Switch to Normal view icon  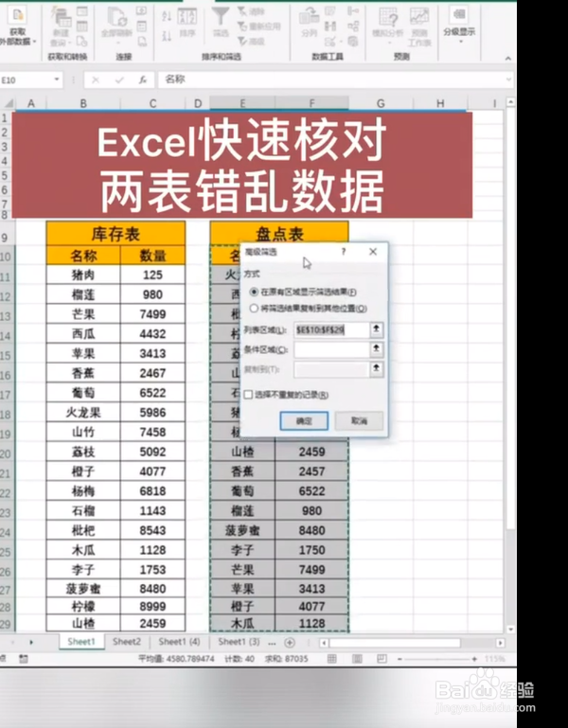point(331,659)
